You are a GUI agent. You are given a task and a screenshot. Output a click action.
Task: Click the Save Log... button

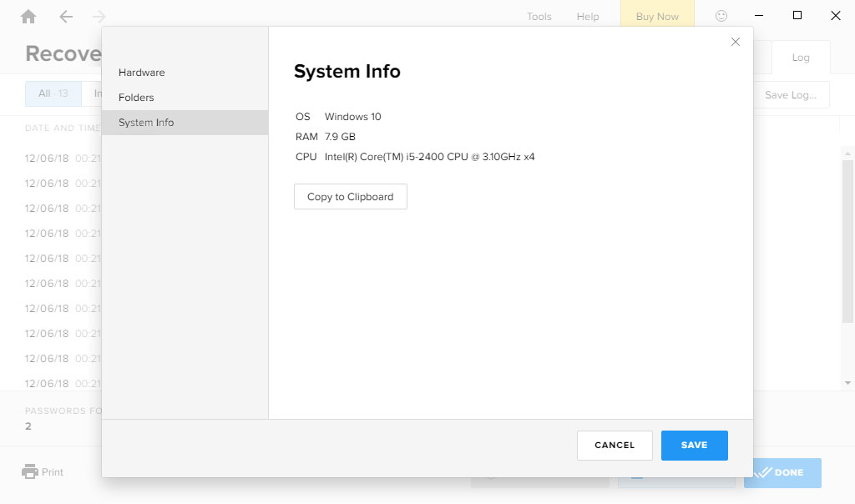(x=791, y=95)
